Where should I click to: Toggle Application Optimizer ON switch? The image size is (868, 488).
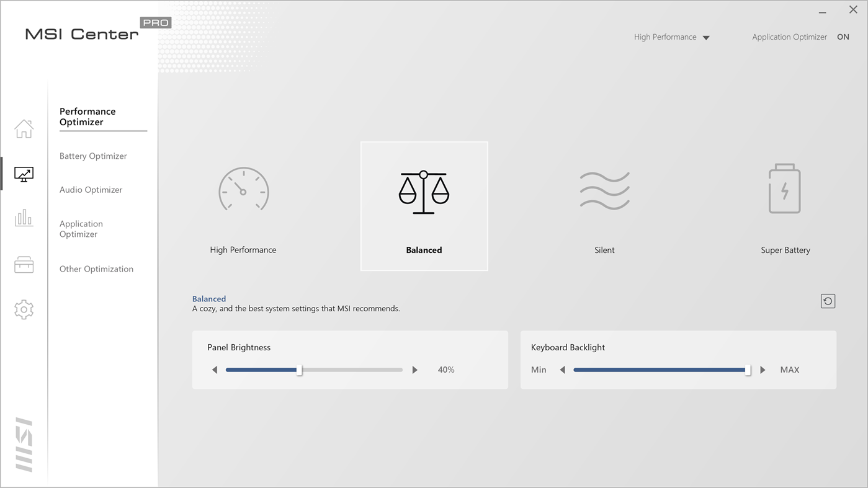[843, 37]
